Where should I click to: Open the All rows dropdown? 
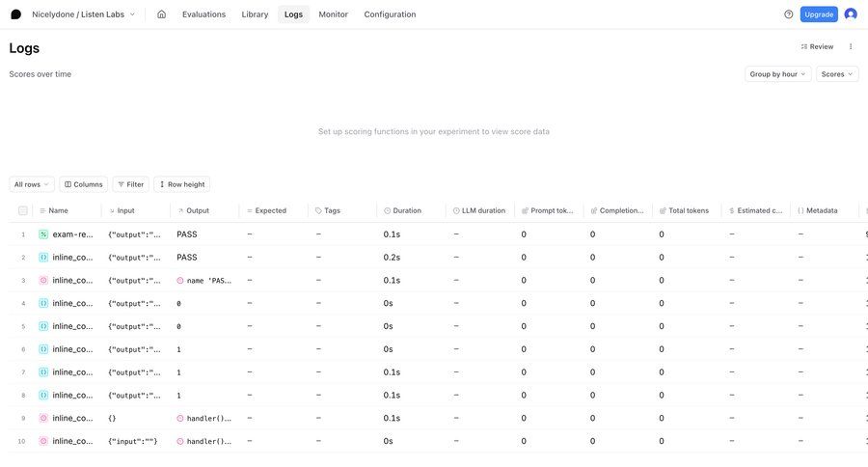tap(32, 184)
